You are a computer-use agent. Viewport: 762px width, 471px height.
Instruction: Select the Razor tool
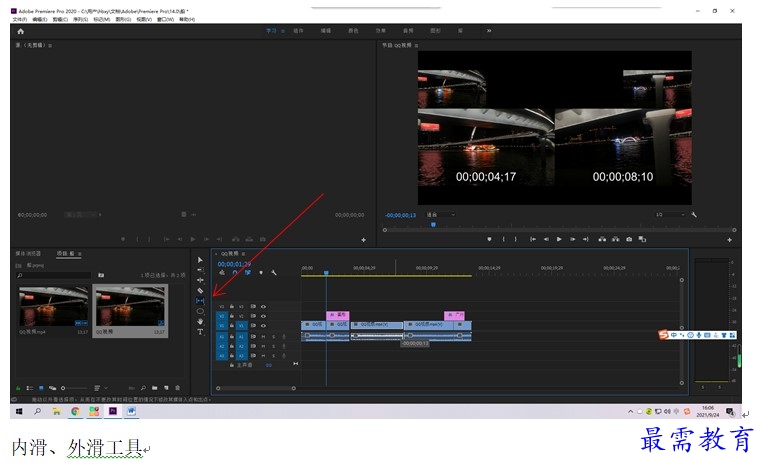click(x=200, y=291)
